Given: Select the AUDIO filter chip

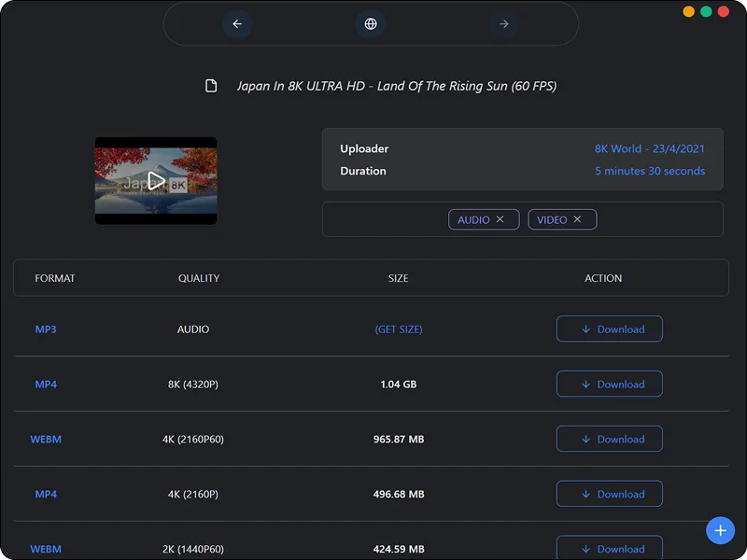Looking at the screenshot, I should tap(473, 219).
